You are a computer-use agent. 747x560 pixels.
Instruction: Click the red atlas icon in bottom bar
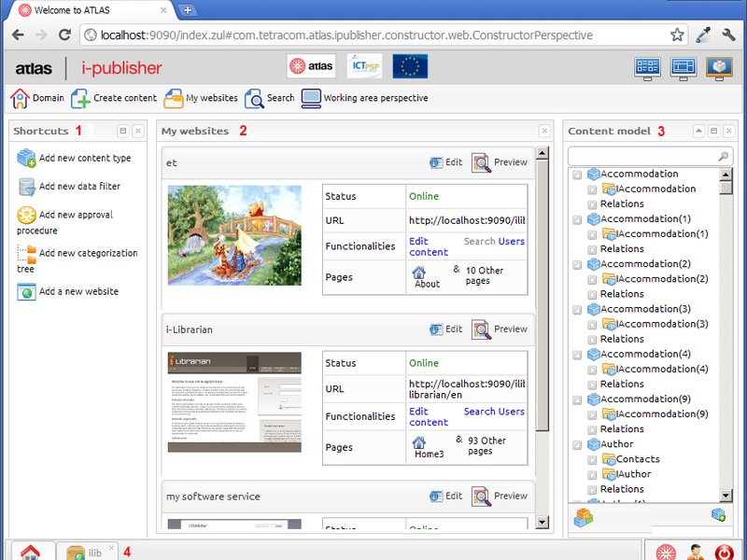666,553
